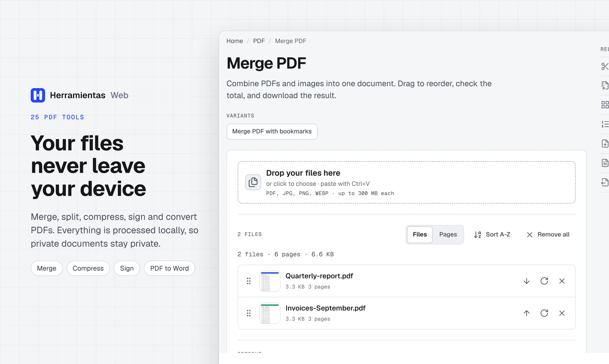Open the dotted-file compress tool in sidebar

[605, 85]
